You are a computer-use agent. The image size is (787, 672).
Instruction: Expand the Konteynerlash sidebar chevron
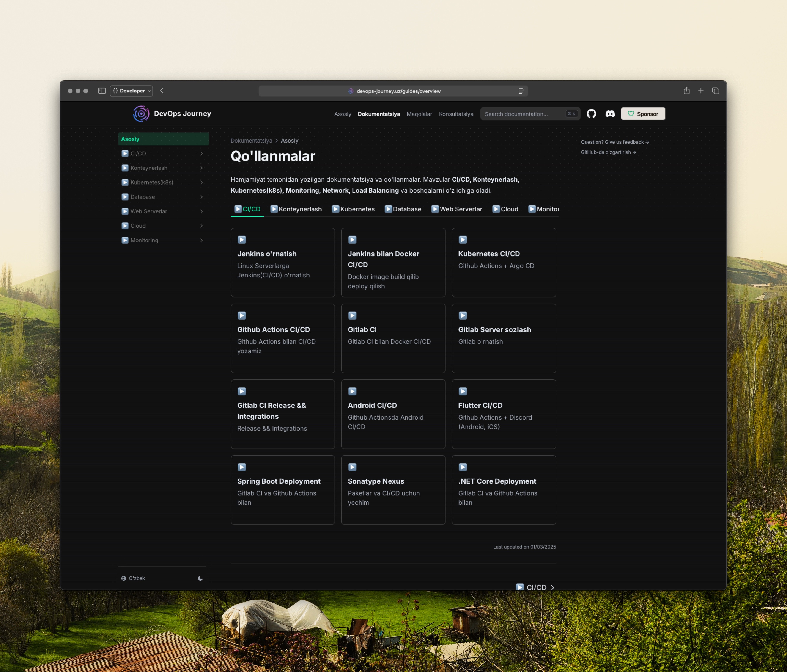pyautogui.click(x=201, y=168)
